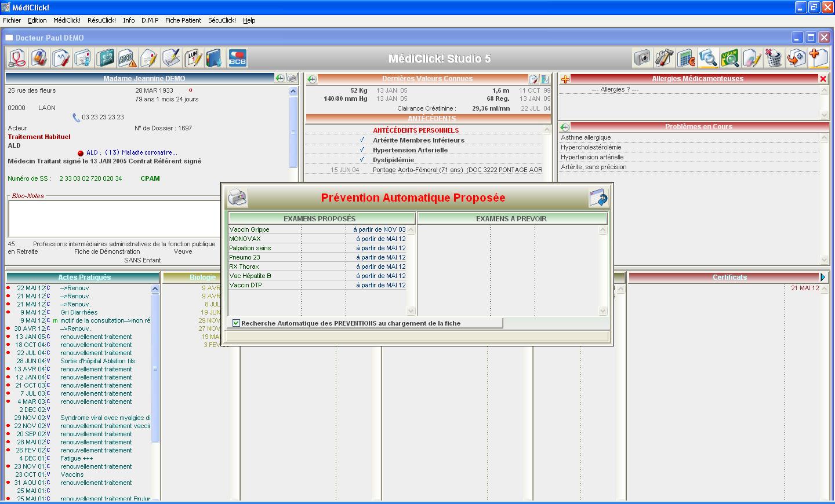This screenshot has width=835, height=504.
Task: Click the camera icon in toolbar
Action: [642, 58]
